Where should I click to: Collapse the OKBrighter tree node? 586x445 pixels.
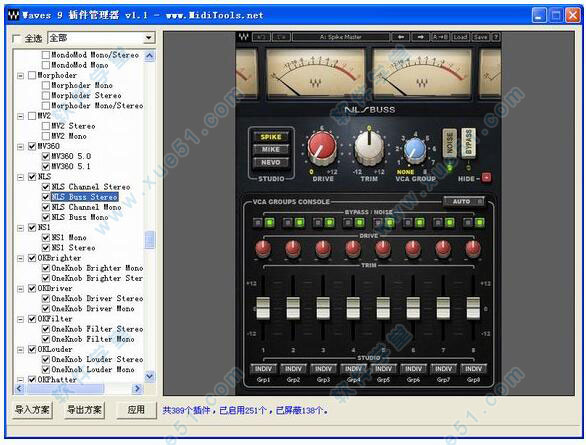[21, 258]
